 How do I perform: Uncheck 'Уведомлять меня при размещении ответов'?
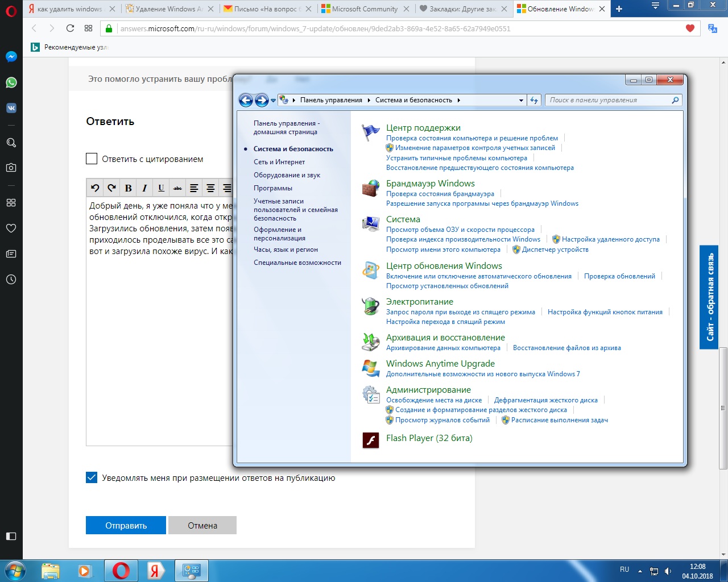(92, 477)
